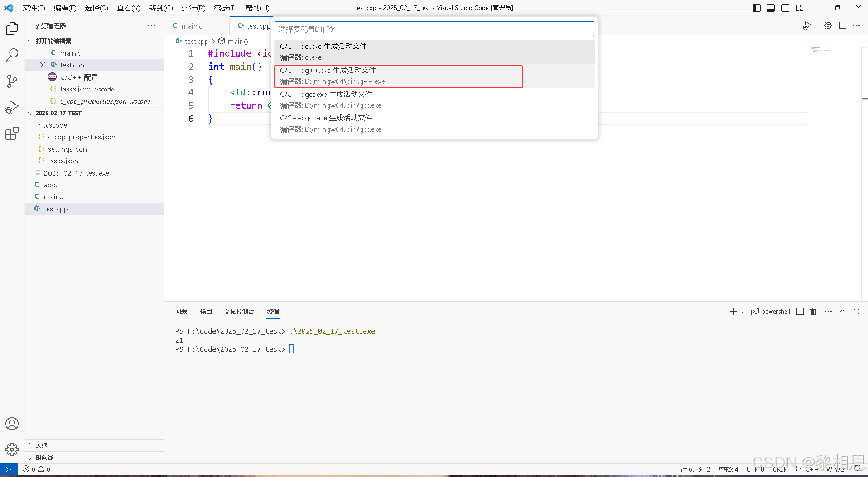Viewport: 868px width, 477px height.
Task: Open the Explorer view in activity bar
Action: click(12, 29)
